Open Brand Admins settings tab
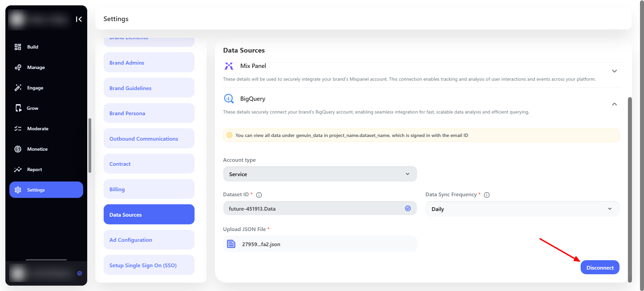This screenshot has height=291, width=644. pos(149,63)
